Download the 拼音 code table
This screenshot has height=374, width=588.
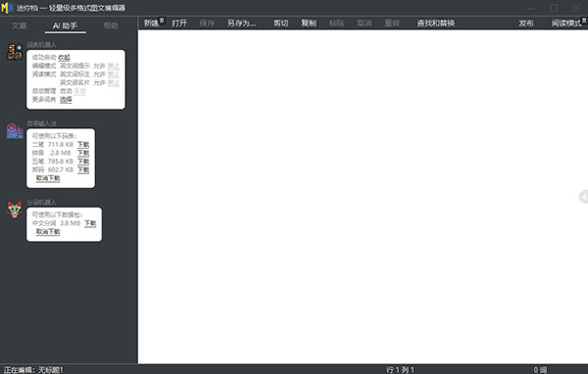click(x=83, y=153)
